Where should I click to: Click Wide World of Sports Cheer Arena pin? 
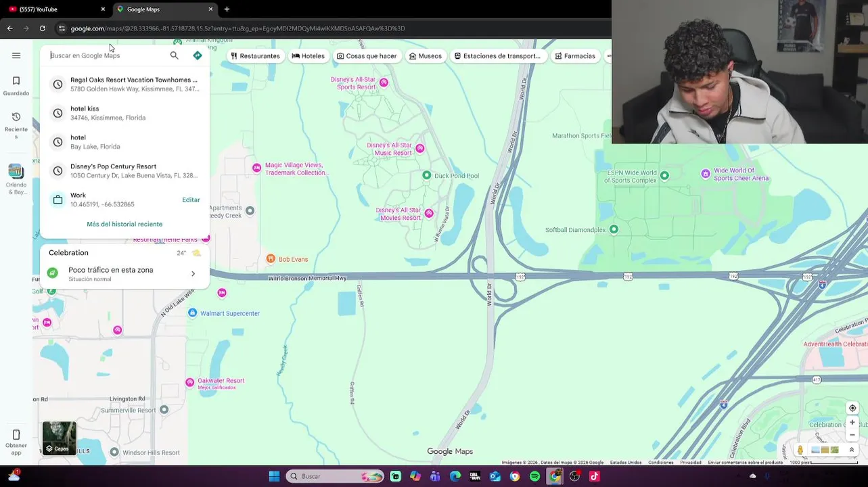click(x=706, y=174)
